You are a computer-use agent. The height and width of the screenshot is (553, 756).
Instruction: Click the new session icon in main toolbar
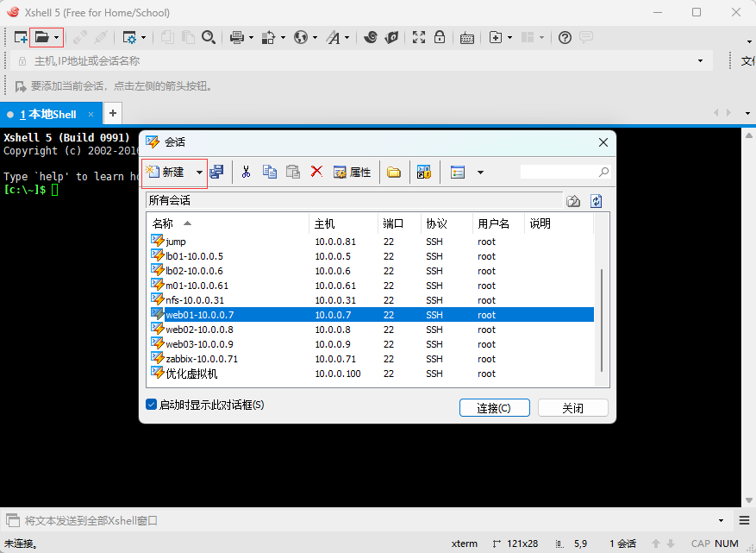pyautogui.click(x=21, y=37)
